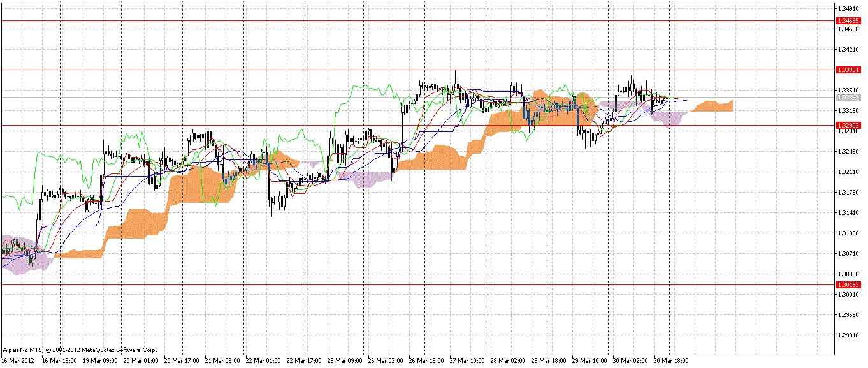This screenshot has height=368, width=868.
Task: Select the large orange cloud near 20 Mar
Action: pos(185,191)
